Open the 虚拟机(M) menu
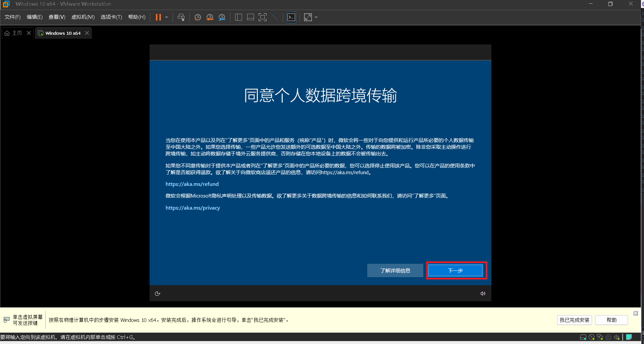644x344 pixels. tap(83, 17)
